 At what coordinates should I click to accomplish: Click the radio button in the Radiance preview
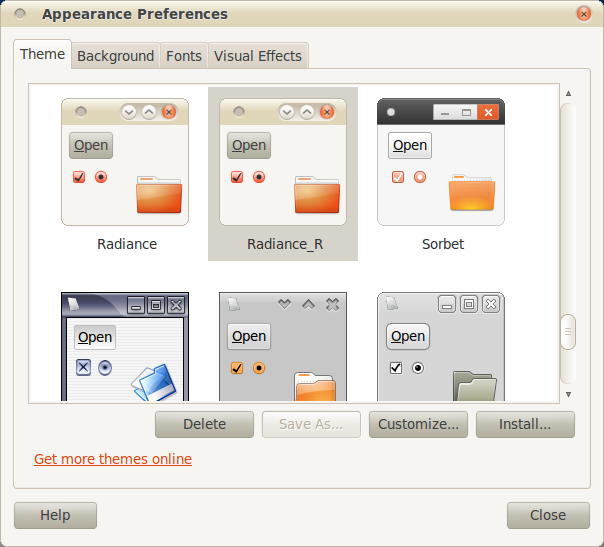(101, 177)
